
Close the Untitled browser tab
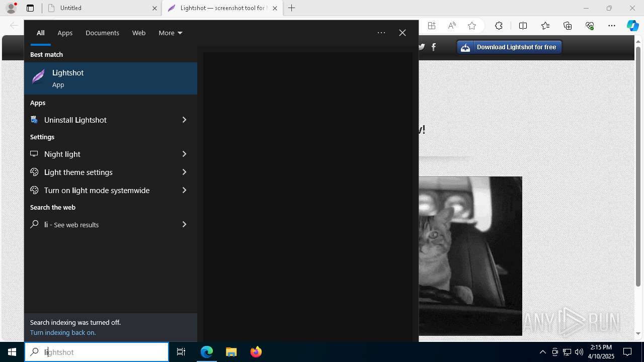[x=154, y=8]
